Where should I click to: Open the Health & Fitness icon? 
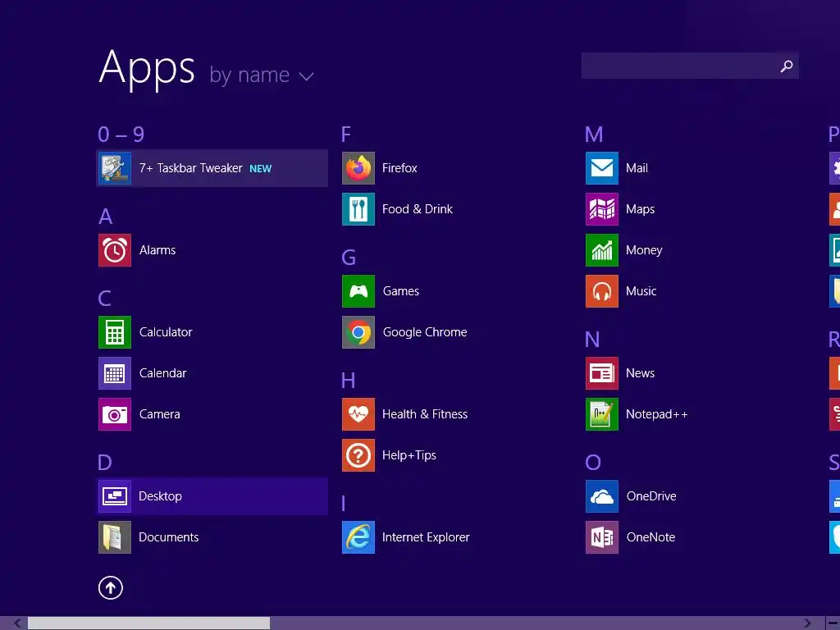tap(358, 414)
